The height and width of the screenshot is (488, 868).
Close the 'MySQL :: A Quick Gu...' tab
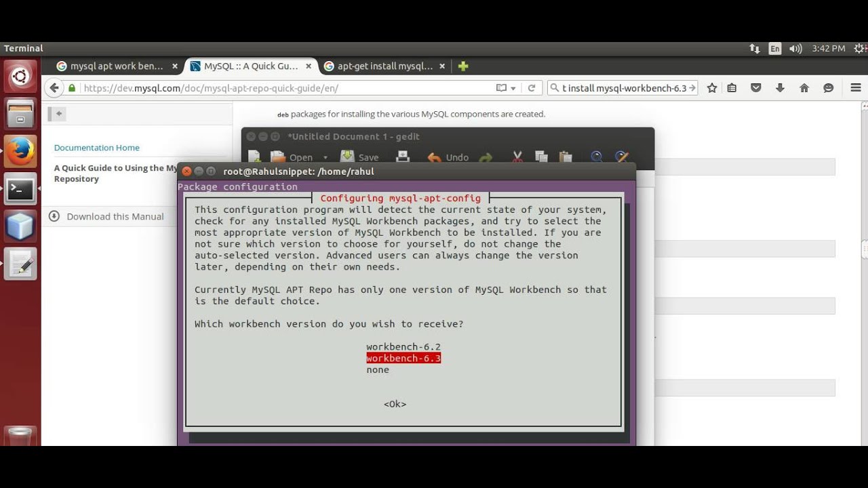click(x=309, y=66)
